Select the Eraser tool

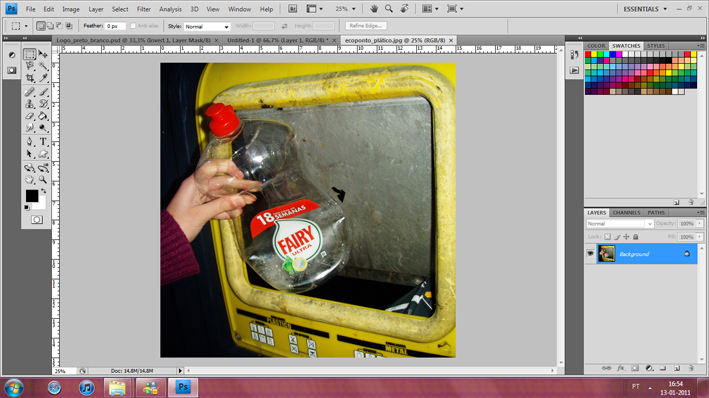click(x=29, y=116)
